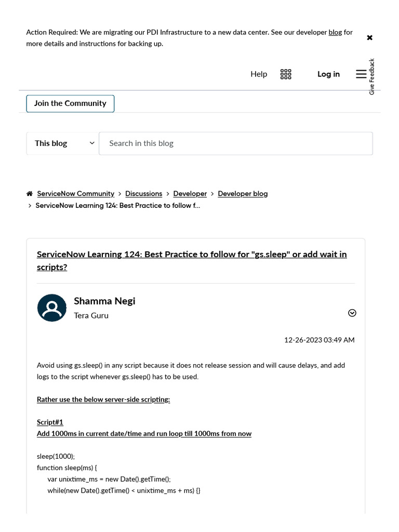Go to Developer breadcrumb
Image resolution: width=399 pixels, height=532 pixels.
click(x=190, y=194)
